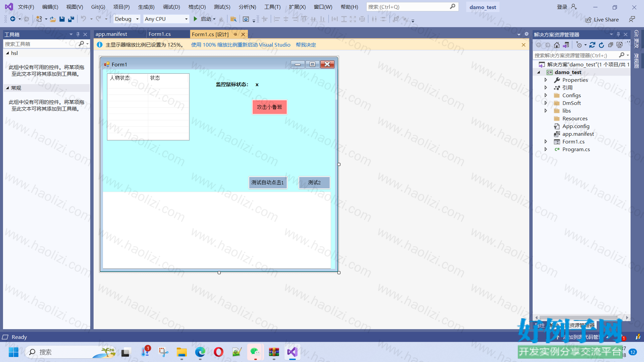Expand the Form1.cs node
Viewport: 644px width, 362px height.
pyautogui.click(x=546, y=141)
